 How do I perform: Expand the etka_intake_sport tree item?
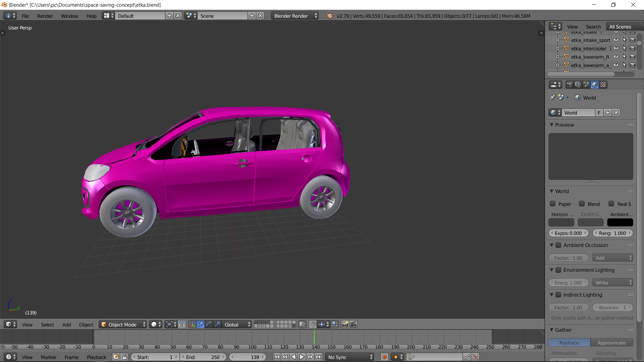(557, 40)
